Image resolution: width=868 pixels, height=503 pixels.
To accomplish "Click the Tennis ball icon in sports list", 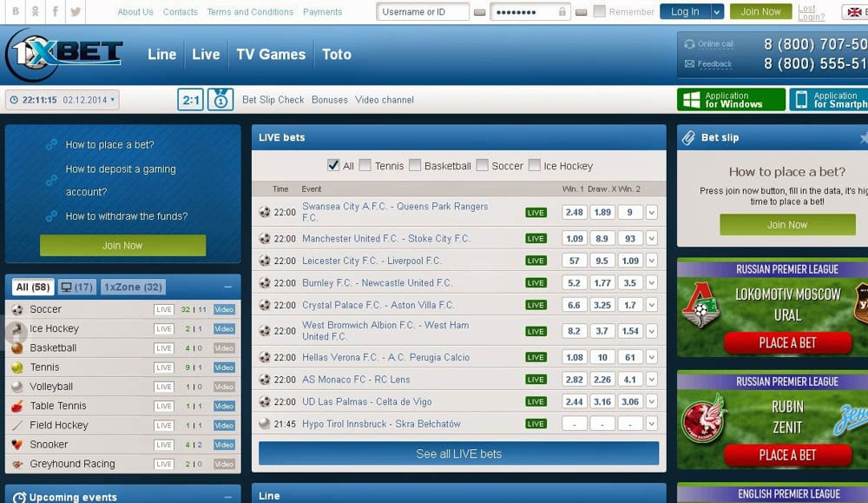I will tap(17, 367).
